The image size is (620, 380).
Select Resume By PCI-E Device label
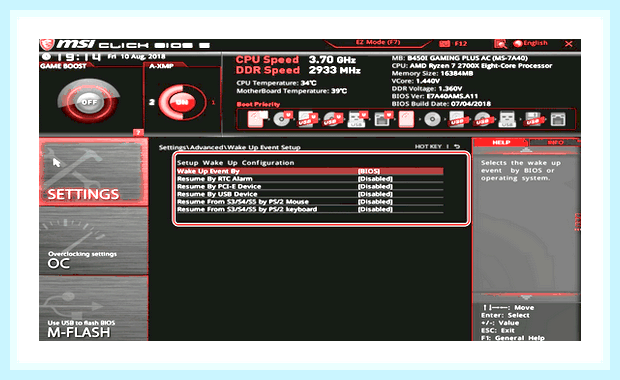219,186
